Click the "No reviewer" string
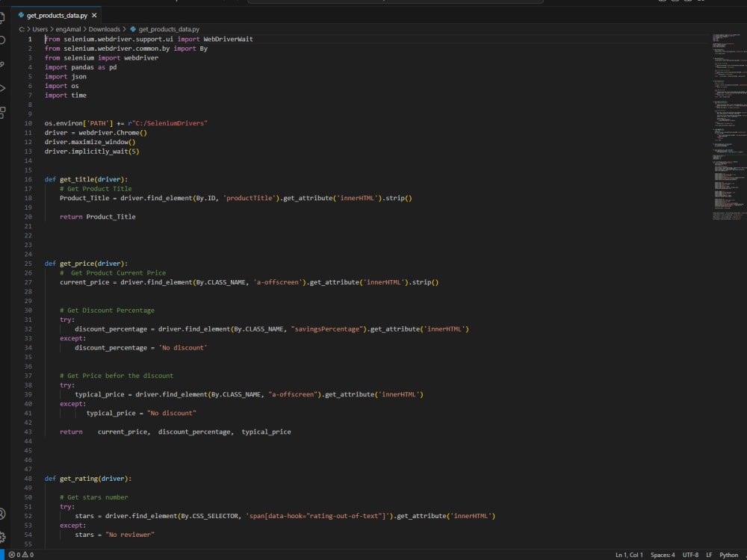 tap(130, 535)
